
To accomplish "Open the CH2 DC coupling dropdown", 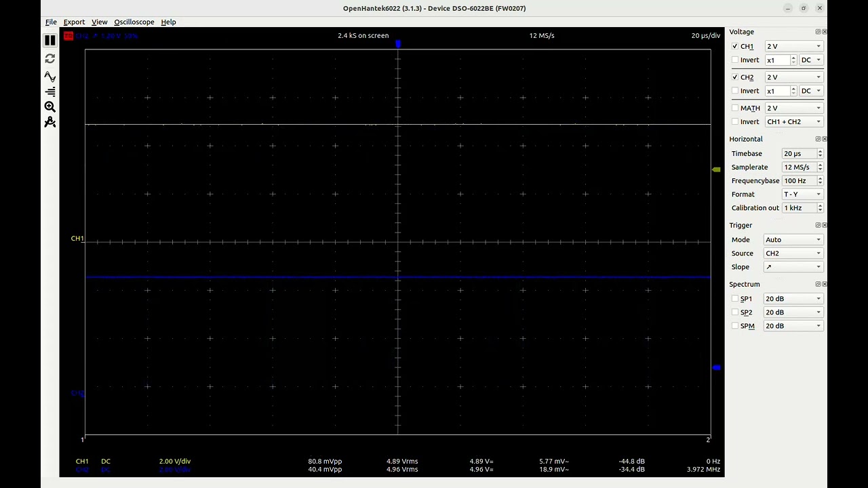I will point(811,91).
